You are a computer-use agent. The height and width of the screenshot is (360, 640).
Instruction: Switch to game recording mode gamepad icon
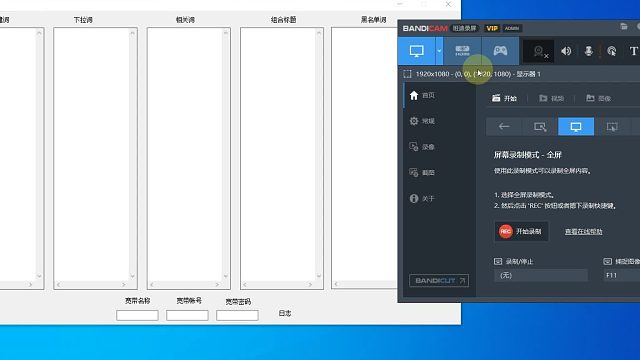point(500,51)
